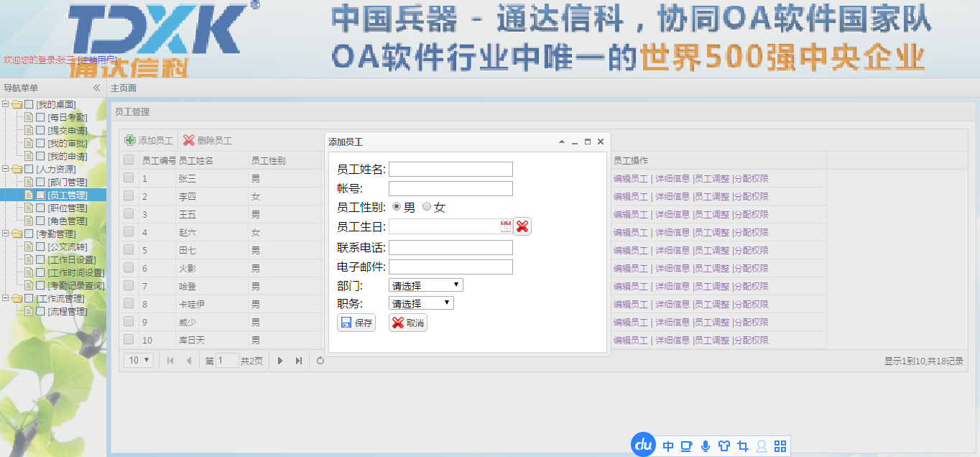Check the row checkbox for 赵六

point(129,231)
